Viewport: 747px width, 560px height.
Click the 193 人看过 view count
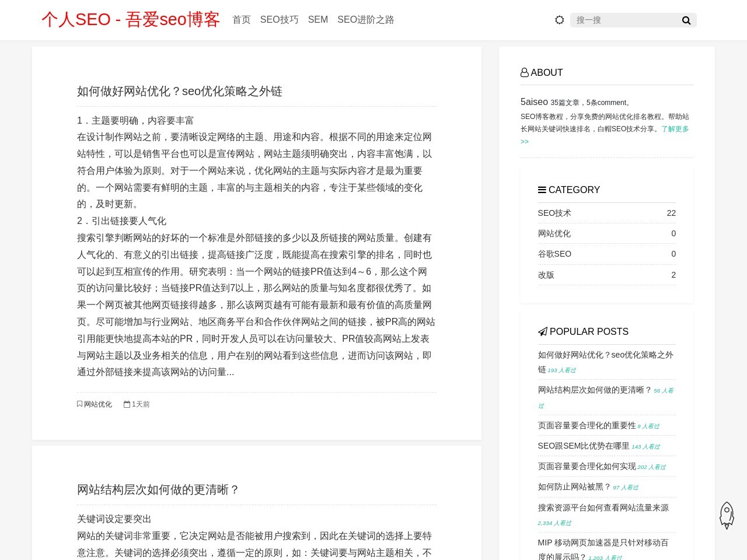(x=561, y=370)
